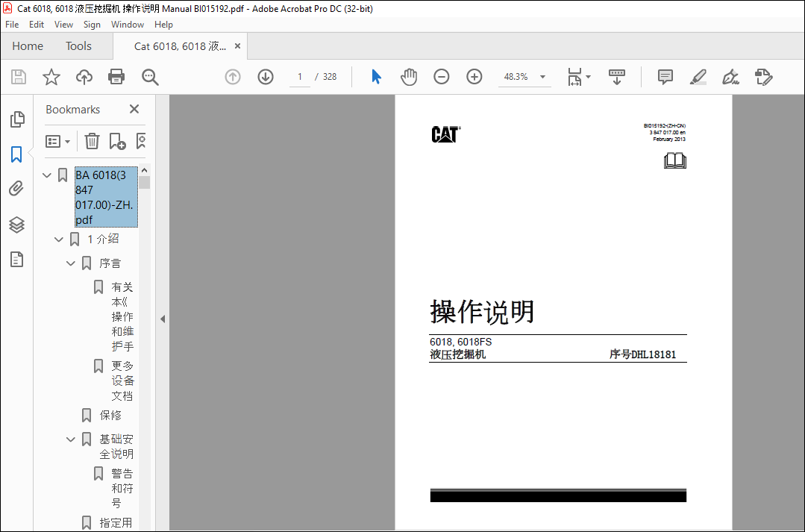This screenshot has height=532, width=805.
Task: Open the Sign menu
Action: (x=92, y=25)
